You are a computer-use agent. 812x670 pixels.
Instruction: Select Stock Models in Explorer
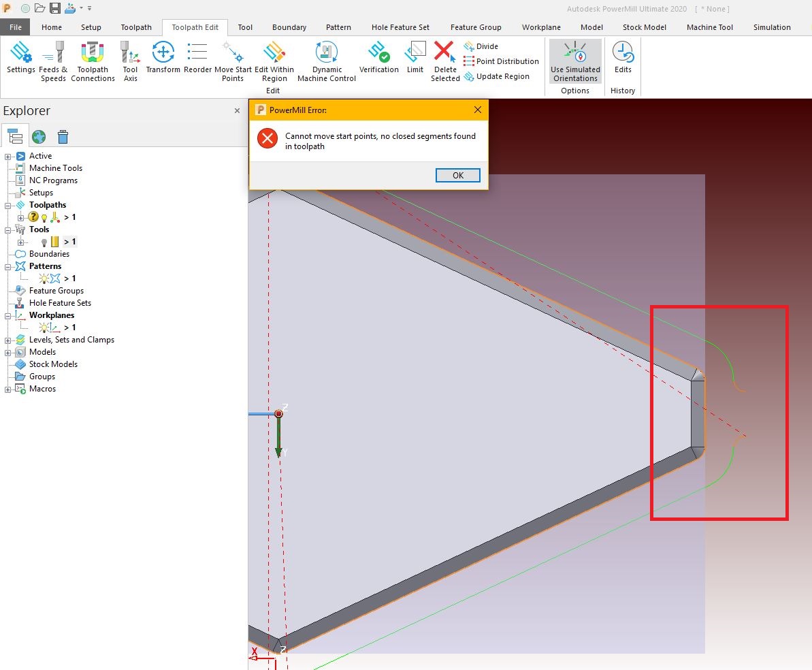[53, 364]
